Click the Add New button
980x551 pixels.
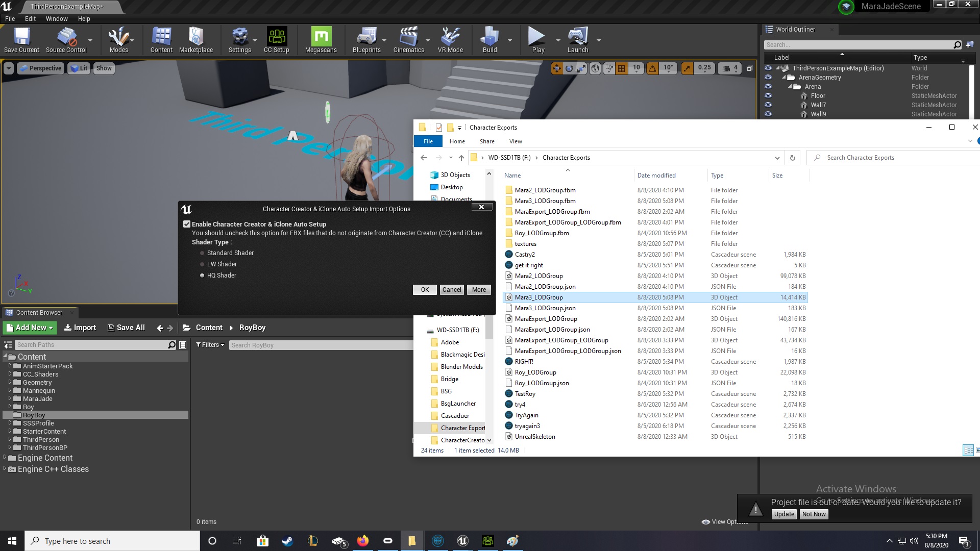(30, 328)
